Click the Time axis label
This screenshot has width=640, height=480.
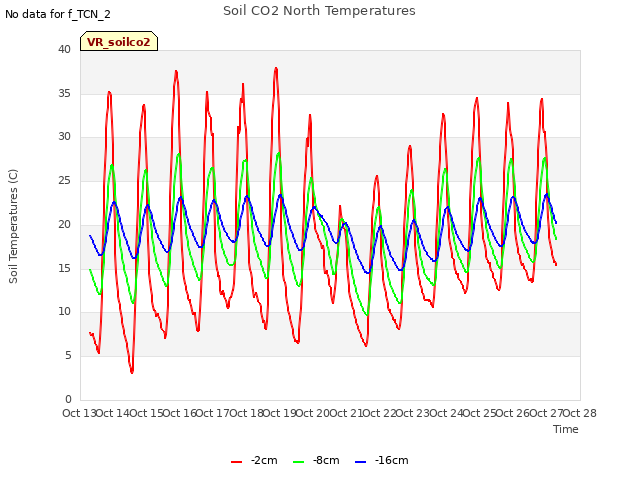(x=566, y=429)
